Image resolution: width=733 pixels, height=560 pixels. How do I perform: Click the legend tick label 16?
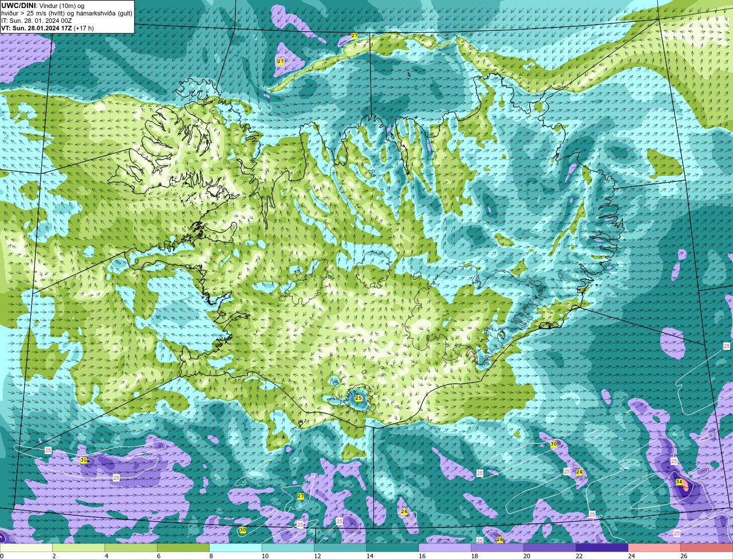coord(422,556)
